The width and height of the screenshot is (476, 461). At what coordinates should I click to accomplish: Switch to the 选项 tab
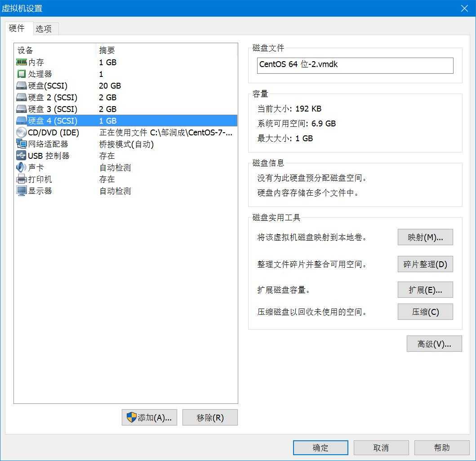pyautogui.click(x=44, y=28)
